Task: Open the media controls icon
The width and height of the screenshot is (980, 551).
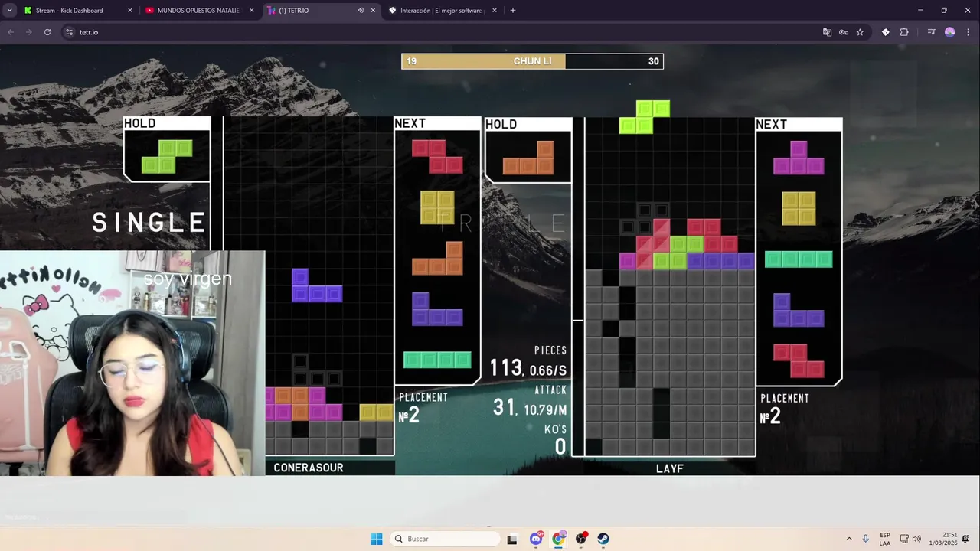Action: 931,32
